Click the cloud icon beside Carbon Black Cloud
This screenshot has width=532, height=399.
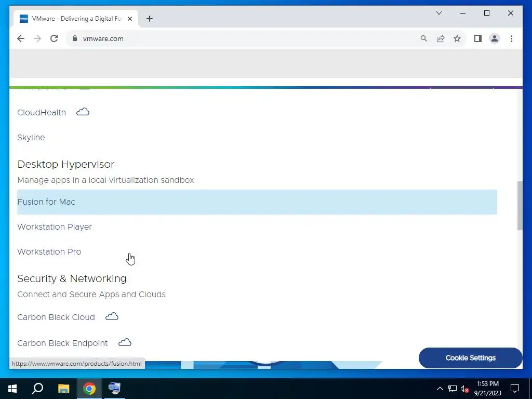[112, 316]
